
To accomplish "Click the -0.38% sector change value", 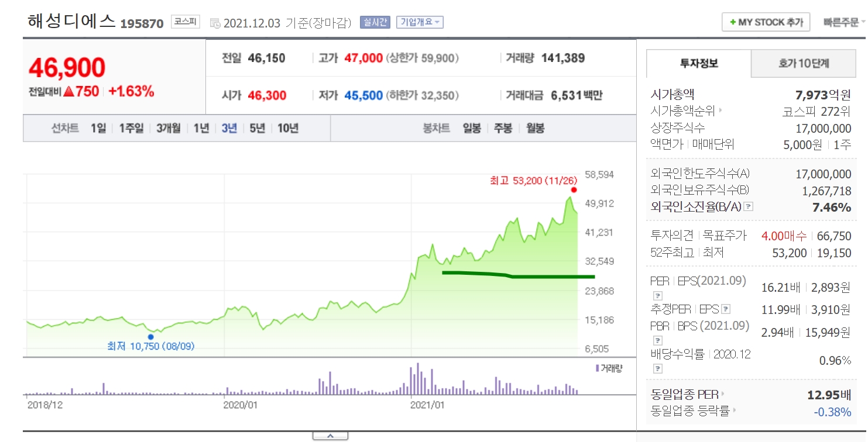I will [832, 412].
